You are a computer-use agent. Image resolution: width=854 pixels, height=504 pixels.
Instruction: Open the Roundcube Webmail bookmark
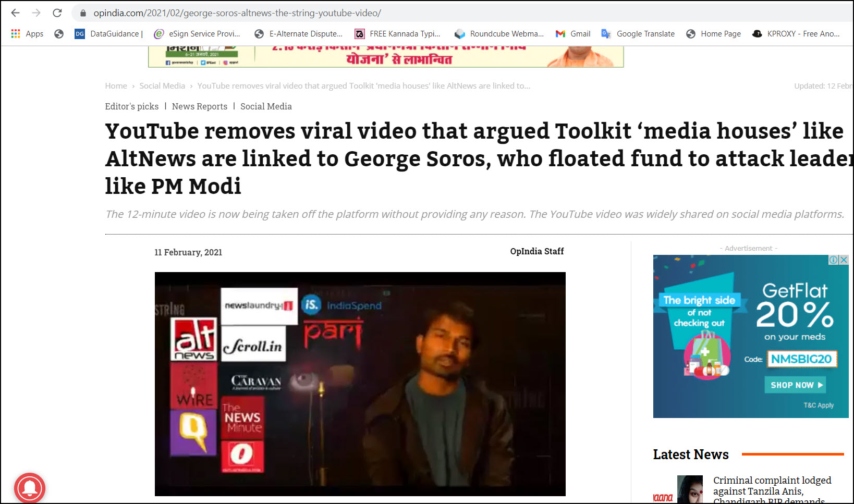(x=499, y=34)
